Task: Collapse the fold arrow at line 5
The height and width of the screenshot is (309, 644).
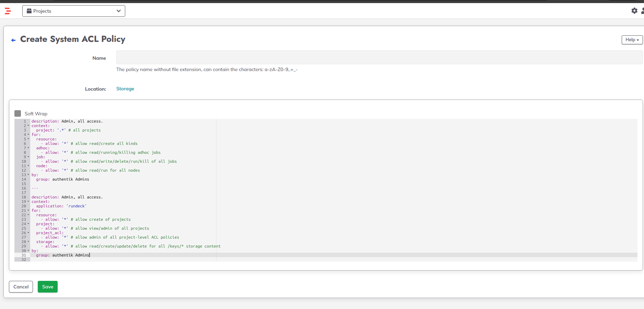Action: [28, 139]
